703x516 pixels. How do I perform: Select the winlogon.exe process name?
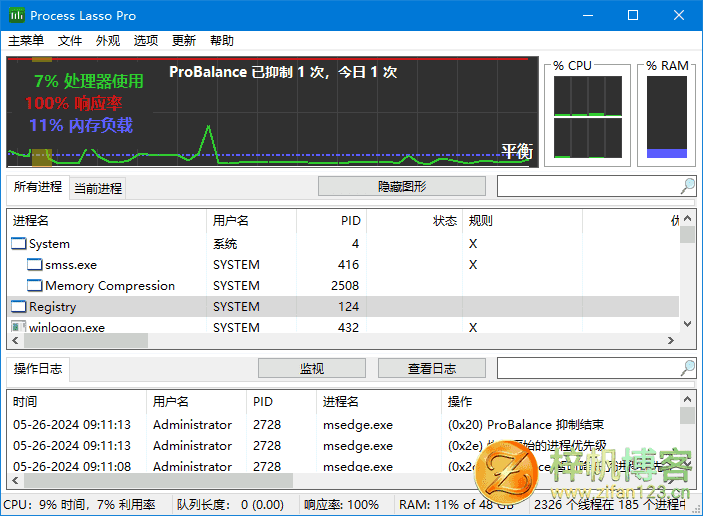67,327
